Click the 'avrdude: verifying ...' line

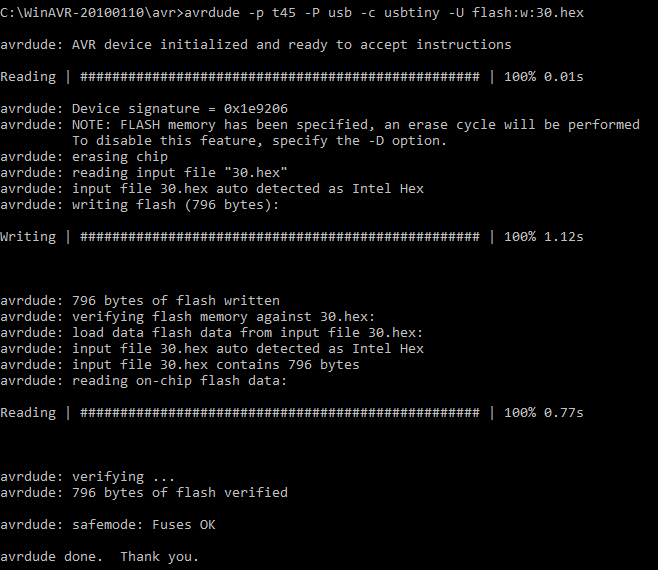87,477
